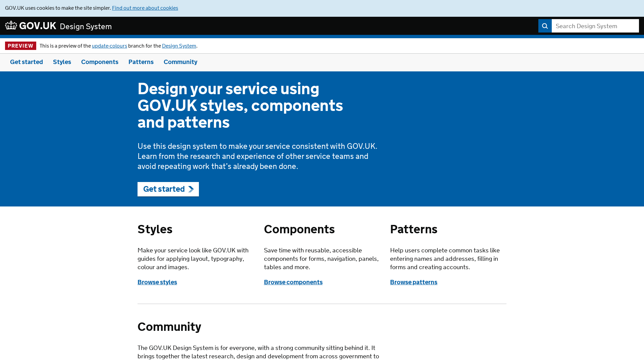Click the red PREVIEW tag
The width and height of the screenshot is (644, 362).
pos(20,46)
